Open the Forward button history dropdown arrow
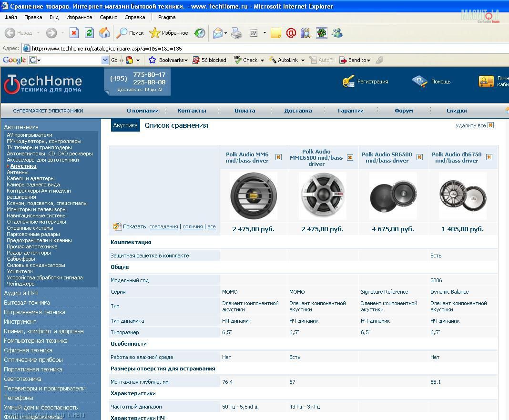Viewport: 509px width, 420px height. point(62,33)
